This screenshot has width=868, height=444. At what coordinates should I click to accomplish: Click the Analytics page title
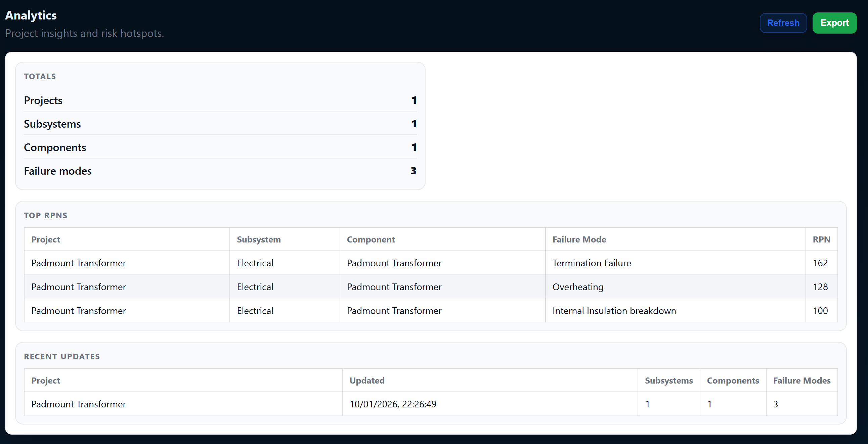[31, 15]
